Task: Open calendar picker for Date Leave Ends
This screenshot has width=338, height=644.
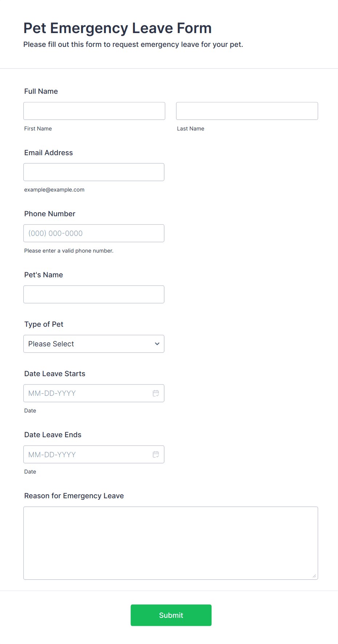Action: [156, 454]
